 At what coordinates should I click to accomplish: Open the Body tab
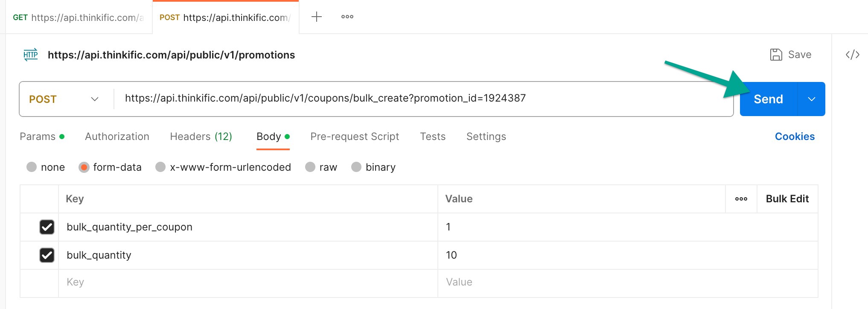pos(273,137)
